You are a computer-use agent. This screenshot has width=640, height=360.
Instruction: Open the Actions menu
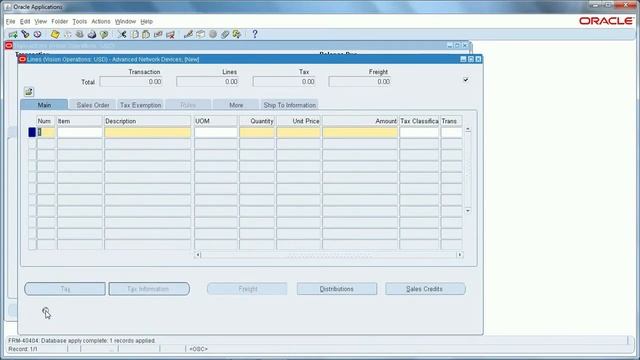(101, 22)
